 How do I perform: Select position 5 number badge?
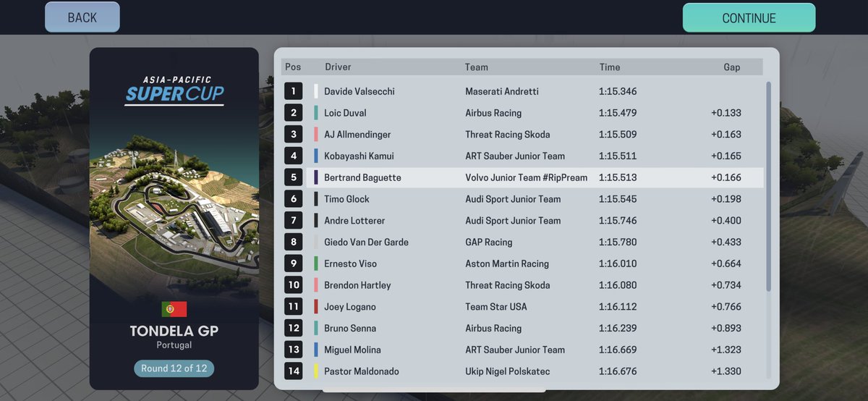pyautogui.click(x=294, y=177)
